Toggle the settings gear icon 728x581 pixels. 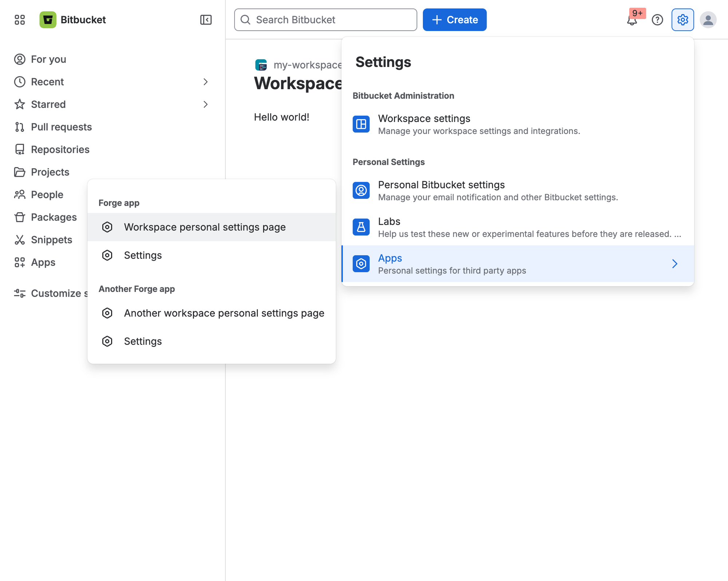[682, 20]
